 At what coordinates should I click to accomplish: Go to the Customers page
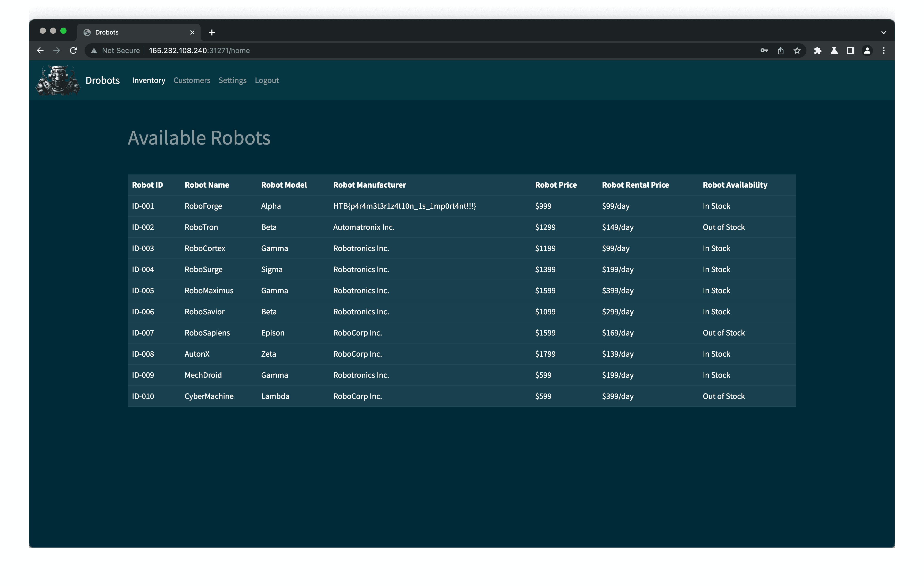coord(192,81)
